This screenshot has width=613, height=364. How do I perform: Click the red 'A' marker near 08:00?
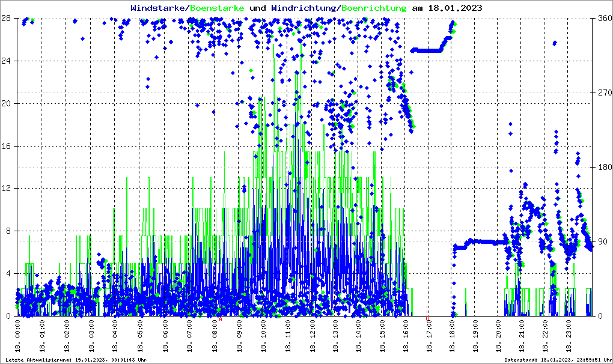point(221,320)
